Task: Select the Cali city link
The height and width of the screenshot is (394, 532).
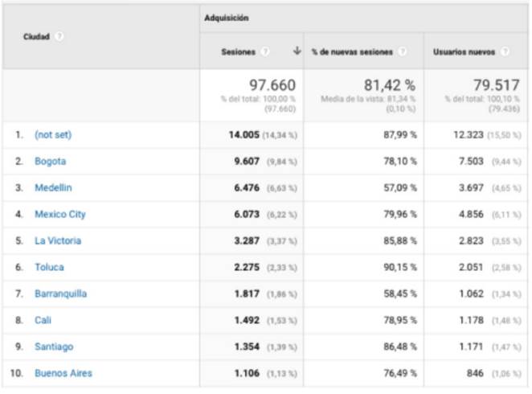Action: [x=43, y=320]
